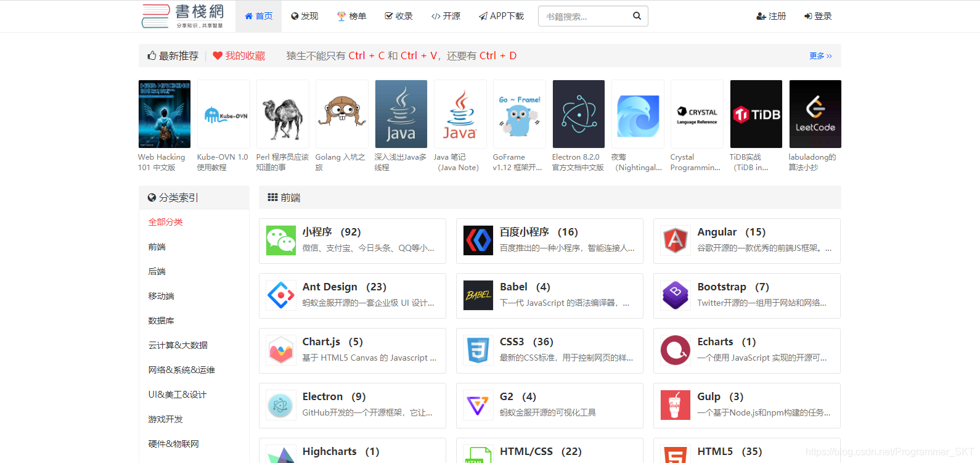Click the CSS3 shield icon

pyautogui.click(x=478, y=350)
